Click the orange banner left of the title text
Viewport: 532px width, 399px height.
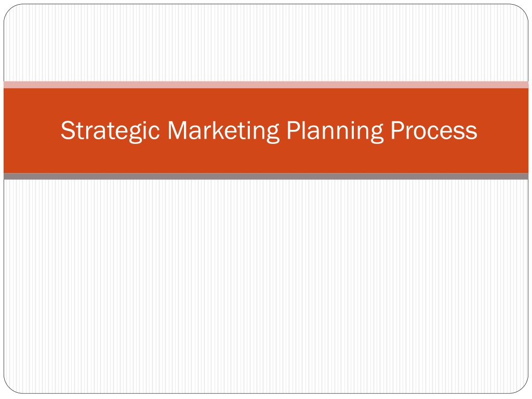pyautogui.click(x=32, y=130)
